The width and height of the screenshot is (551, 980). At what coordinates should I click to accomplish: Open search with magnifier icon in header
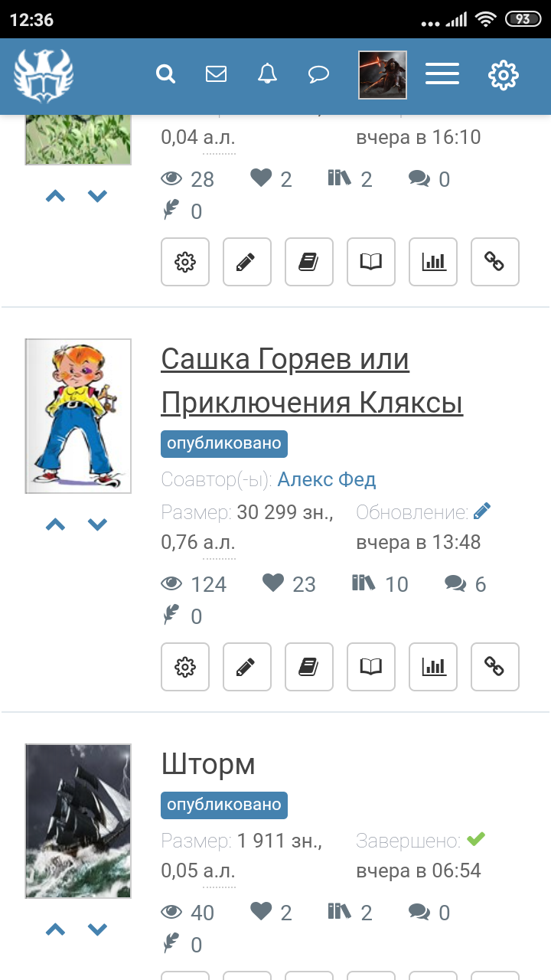click(165, 74)
